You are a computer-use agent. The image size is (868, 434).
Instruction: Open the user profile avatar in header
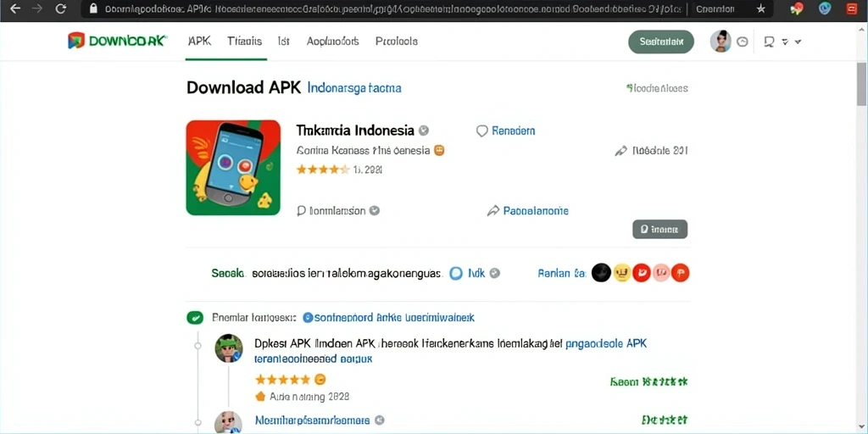721,42
